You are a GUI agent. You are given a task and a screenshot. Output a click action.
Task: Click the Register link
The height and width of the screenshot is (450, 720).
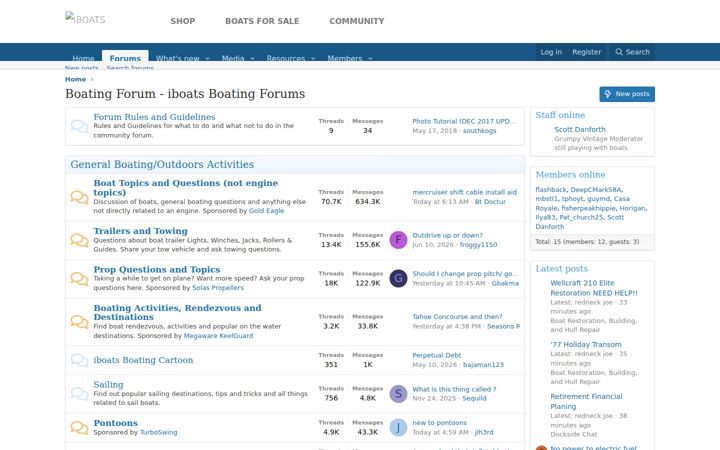(586, 52)
